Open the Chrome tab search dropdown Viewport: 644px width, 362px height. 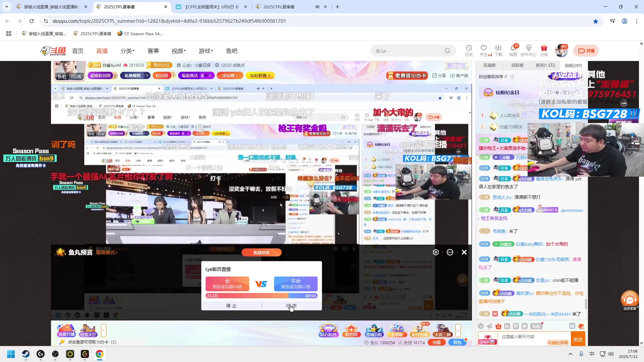[x=7, y=7]
